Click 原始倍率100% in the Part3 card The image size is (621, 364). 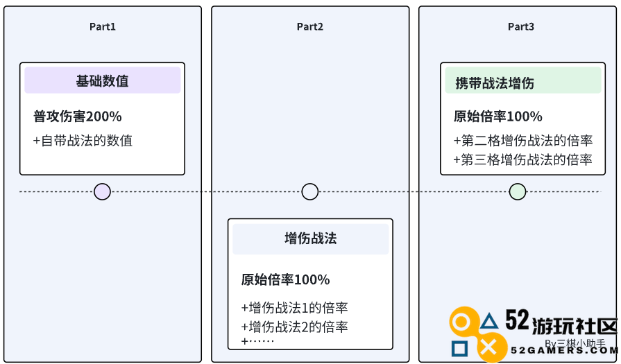(x=497, y=116)
